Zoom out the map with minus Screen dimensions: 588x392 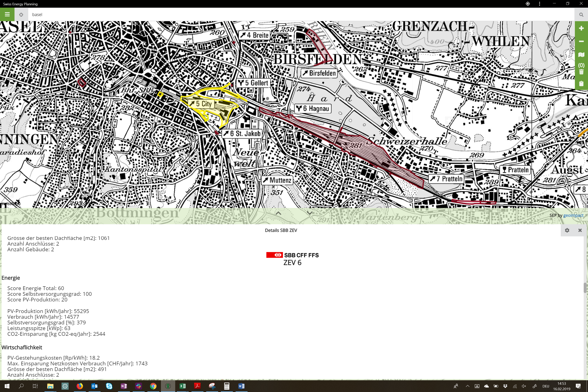(x=581, y=41)
